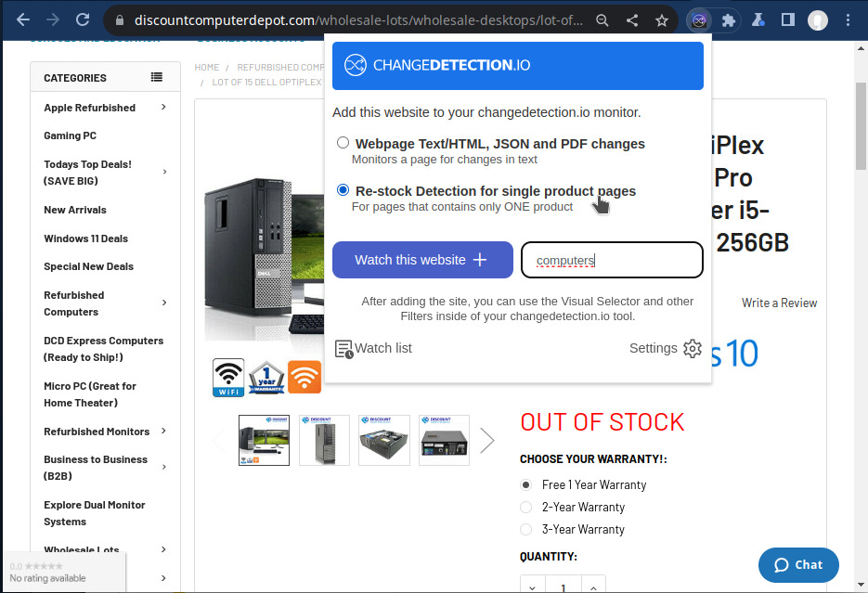Increase quantity with the up arrow
The height and width of the screenshot is (593, 868).
[x=593, y=587]
